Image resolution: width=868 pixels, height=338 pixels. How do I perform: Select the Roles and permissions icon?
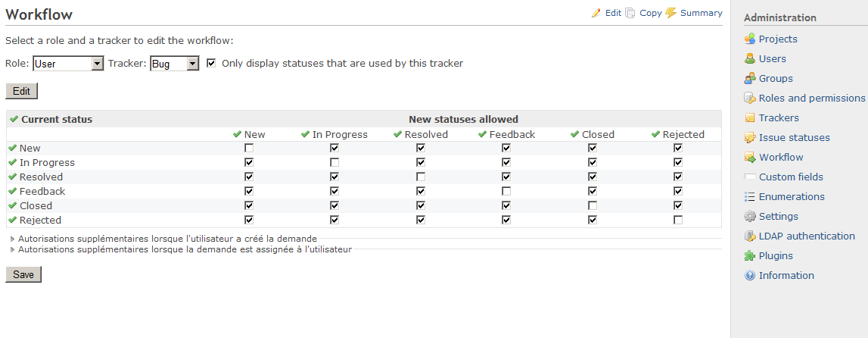[x=749, y=98]
